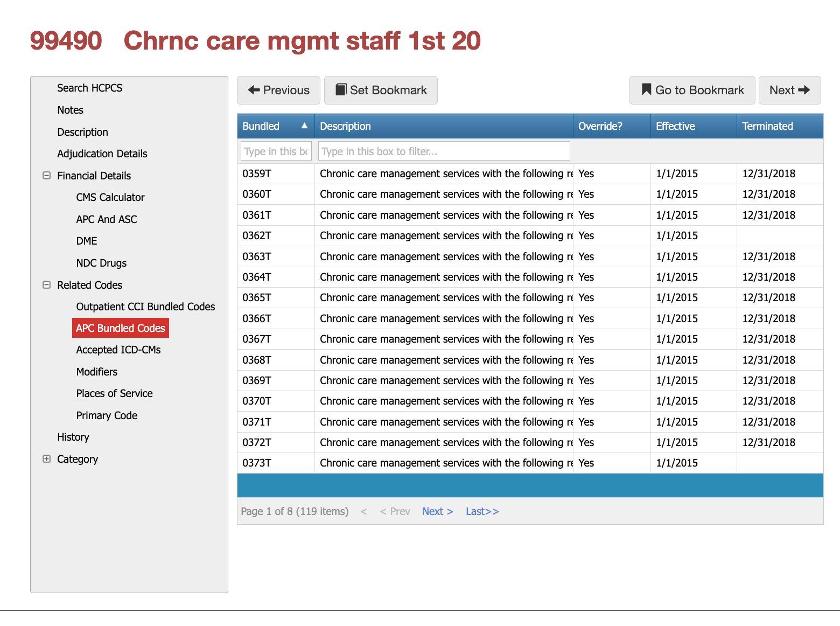Go to the Next code button
The width and height of the screenshot is (840, 626).
tap(789, 90)
